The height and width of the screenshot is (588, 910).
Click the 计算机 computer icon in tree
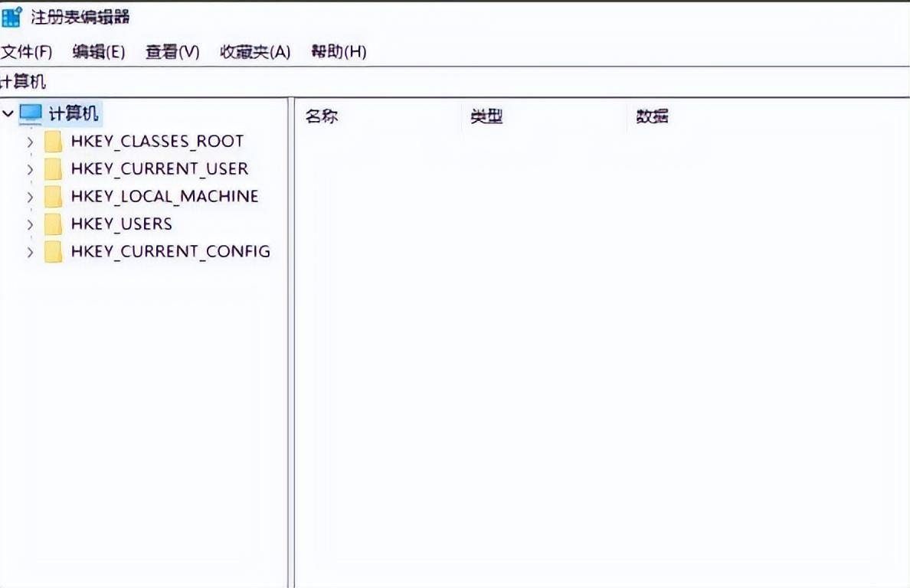point(31,113)
